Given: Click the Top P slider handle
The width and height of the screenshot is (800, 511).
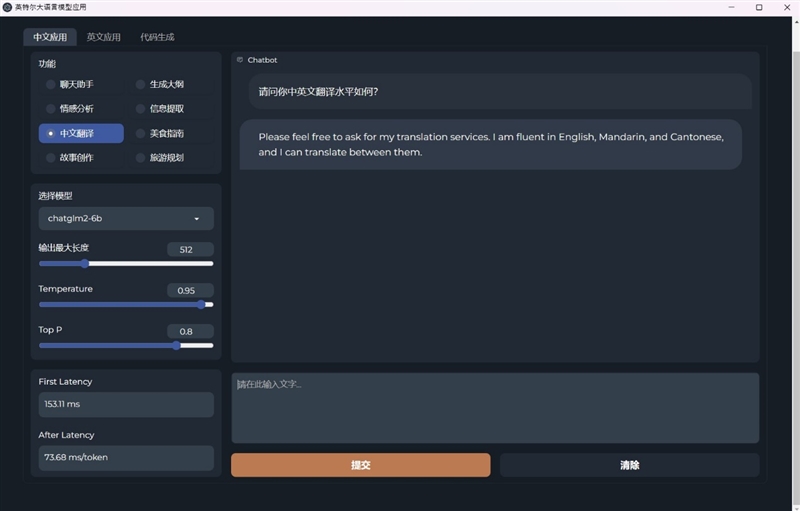Looking at the screenshot, I should click(176, 345).
